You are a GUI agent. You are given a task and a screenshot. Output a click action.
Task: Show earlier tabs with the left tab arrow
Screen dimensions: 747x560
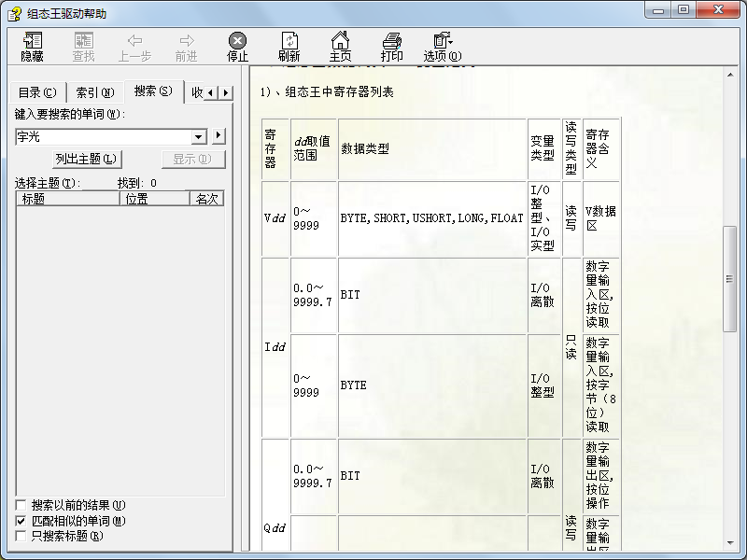coord(211,92)
